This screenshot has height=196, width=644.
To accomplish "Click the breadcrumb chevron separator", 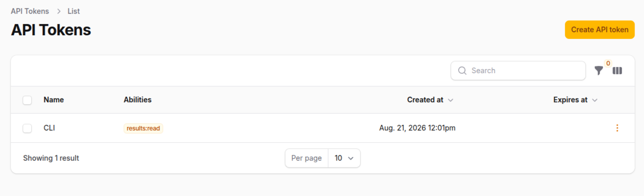I will pos(59,11).
